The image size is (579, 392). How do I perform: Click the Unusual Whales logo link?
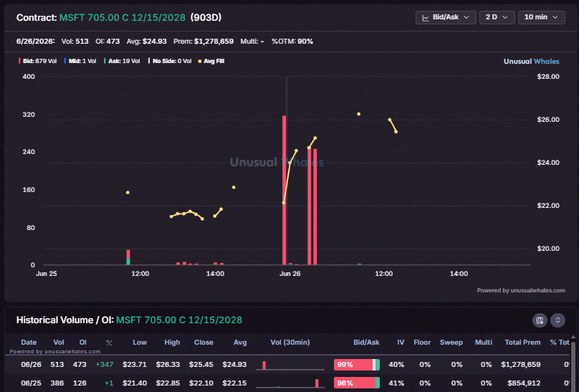532,62
